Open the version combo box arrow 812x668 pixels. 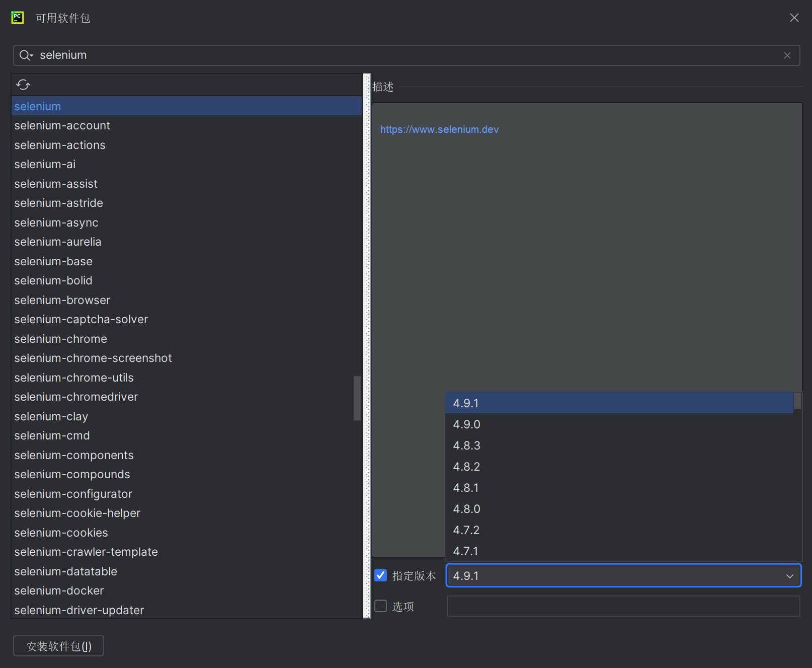pos(790,576)
